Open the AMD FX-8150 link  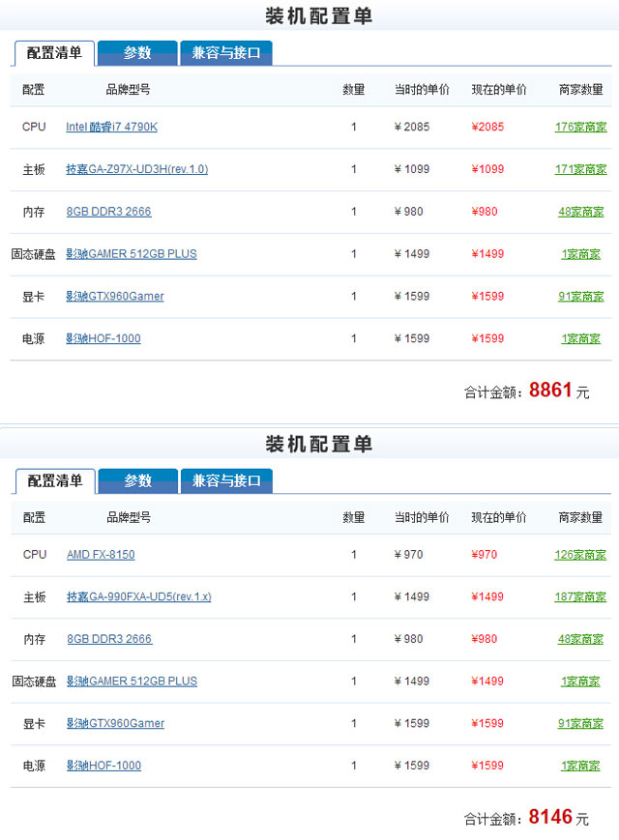click(101, 555)
